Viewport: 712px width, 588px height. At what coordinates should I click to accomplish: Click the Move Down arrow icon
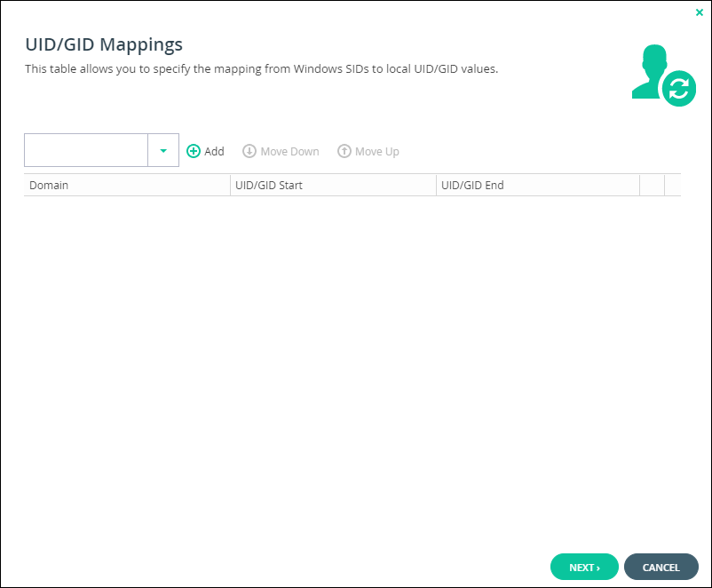(249, 151)
